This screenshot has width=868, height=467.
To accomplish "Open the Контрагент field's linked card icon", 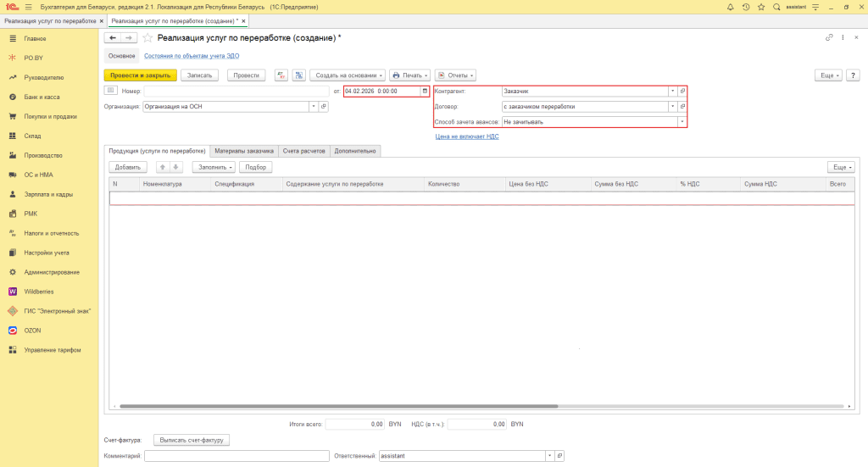I will [683, 91].
